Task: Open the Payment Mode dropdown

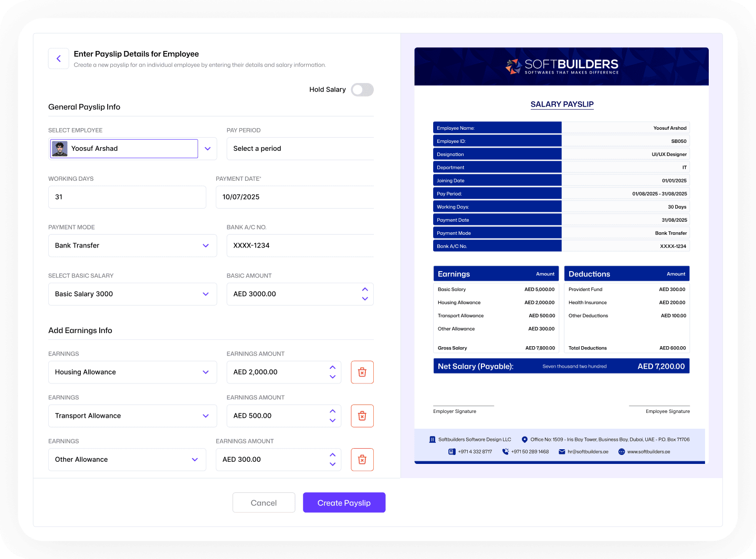Action: pyautogui.click(x=205, y=245)
